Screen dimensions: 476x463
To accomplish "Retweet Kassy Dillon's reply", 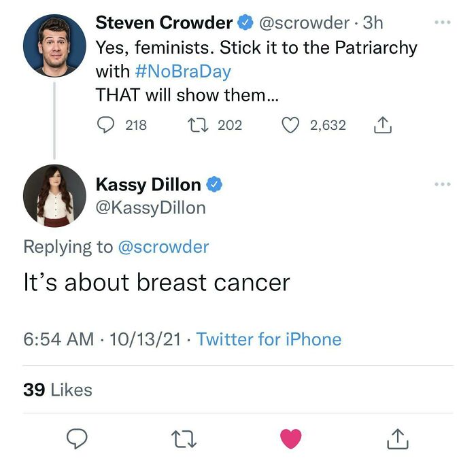I will (183, 439).
